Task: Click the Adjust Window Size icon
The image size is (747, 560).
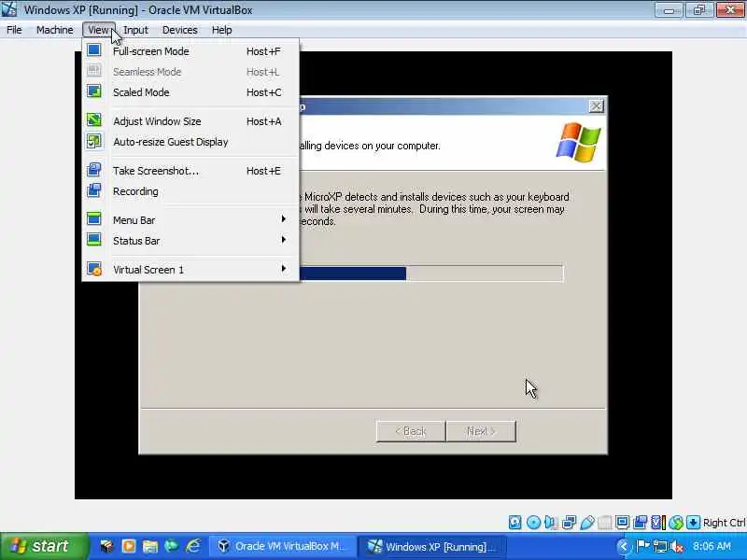Action: pos(94,120)
